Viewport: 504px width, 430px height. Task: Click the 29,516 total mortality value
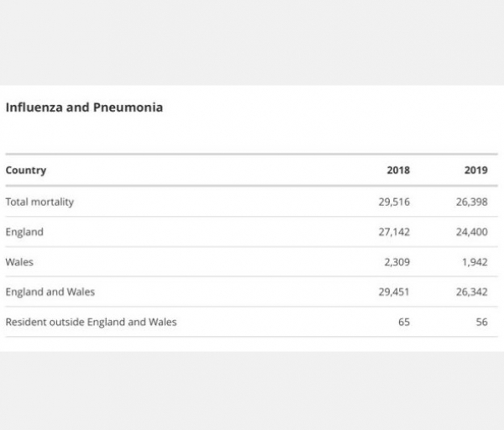[394, 202]
